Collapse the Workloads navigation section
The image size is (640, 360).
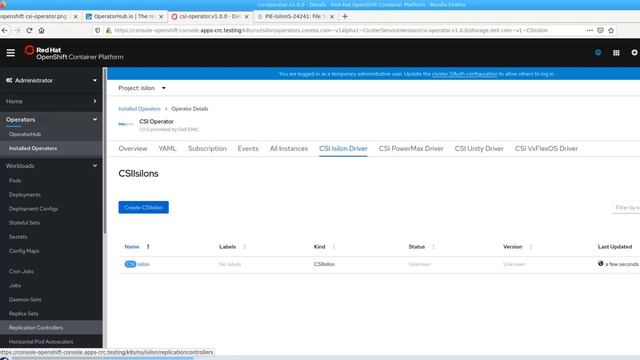coord(51,166)
